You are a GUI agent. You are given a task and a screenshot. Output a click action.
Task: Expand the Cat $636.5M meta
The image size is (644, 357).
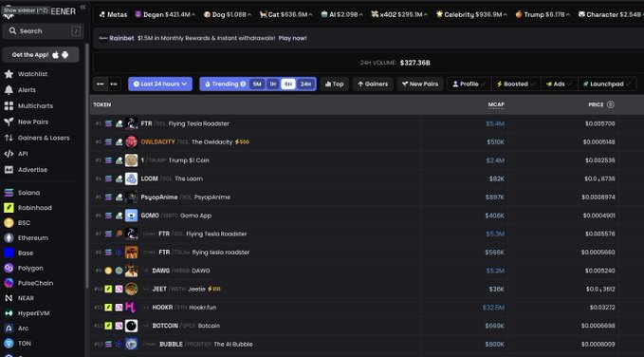285,14
